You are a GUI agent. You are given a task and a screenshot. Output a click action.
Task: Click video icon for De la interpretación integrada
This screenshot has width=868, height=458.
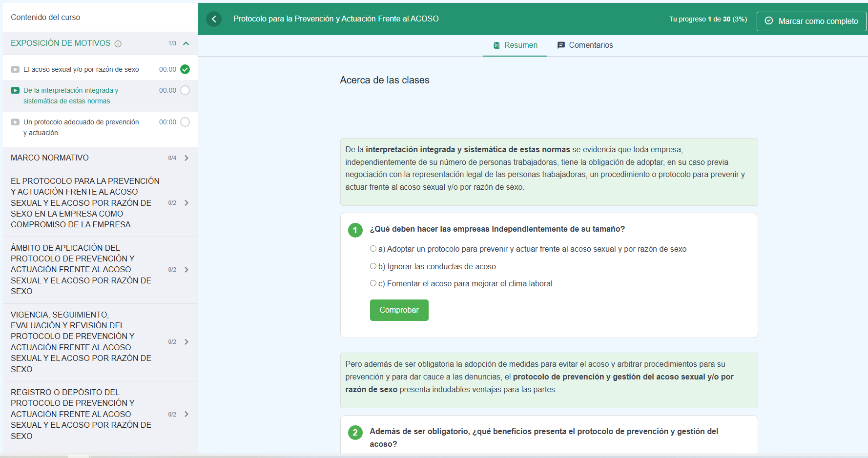tap(15, 91)
